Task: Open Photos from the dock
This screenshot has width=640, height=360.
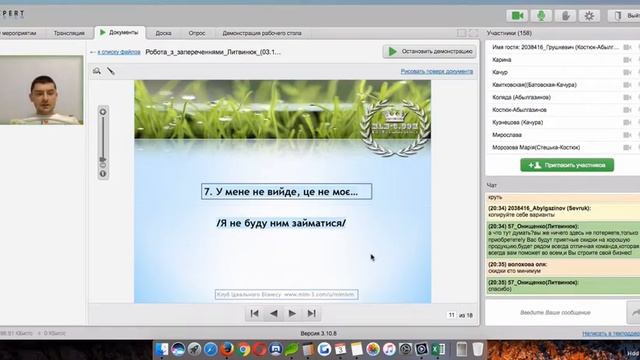Action: tap(373, 349)
